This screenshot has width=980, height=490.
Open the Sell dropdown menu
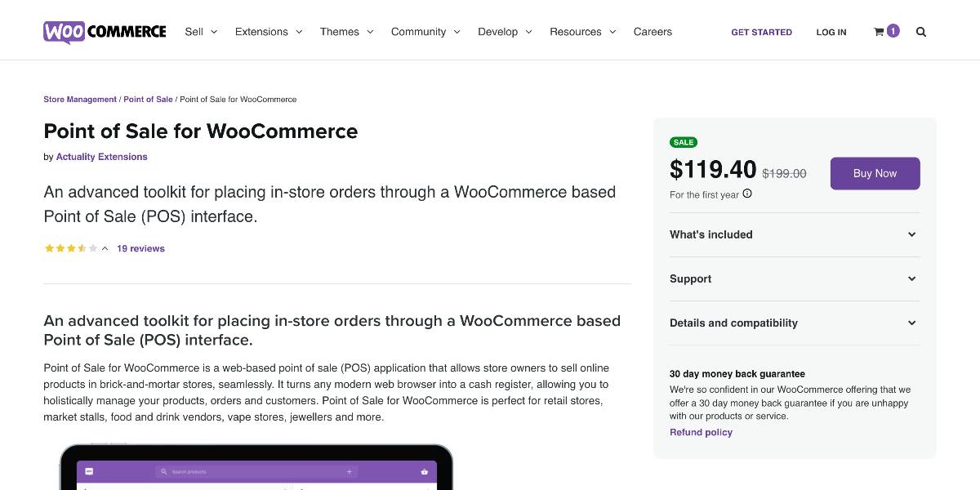tap(201, 32)
